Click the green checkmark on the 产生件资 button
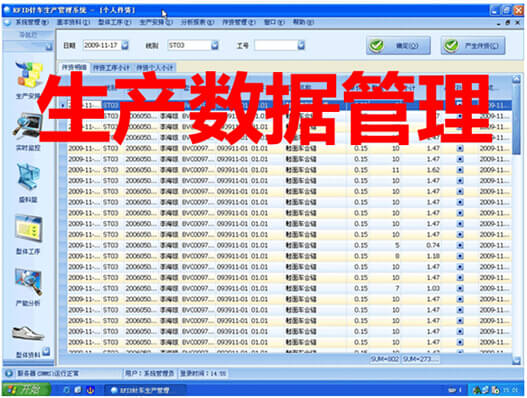This screenshot has width=527, height=398. [451, 45]
